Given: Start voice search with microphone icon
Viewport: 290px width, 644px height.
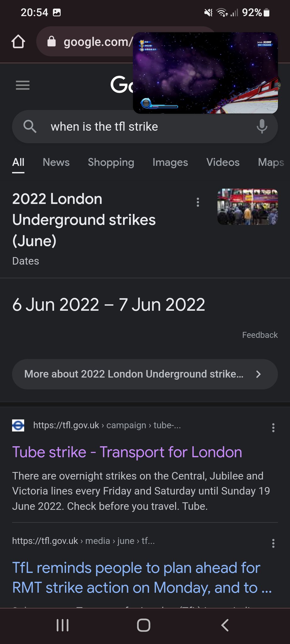Looking at the screenshot, I should tap(262, 127).
